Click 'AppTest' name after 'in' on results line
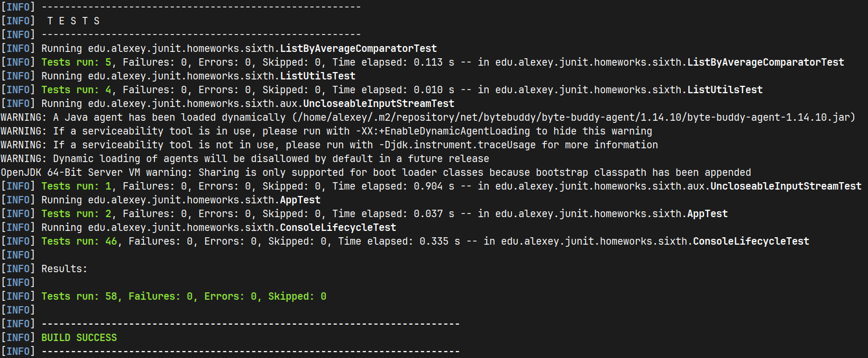Viewport: 868px width, 358px height. pyautogui.click(x=707, y=214)
